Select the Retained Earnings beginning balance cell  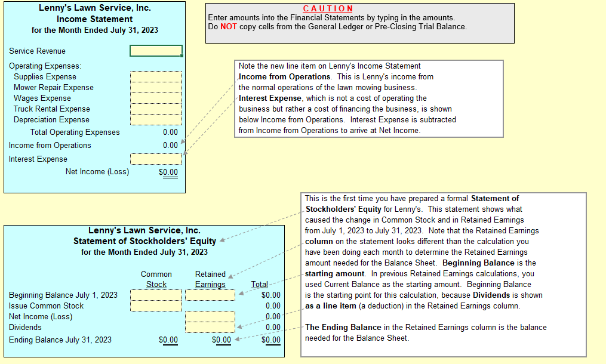[x=210, y=295]
